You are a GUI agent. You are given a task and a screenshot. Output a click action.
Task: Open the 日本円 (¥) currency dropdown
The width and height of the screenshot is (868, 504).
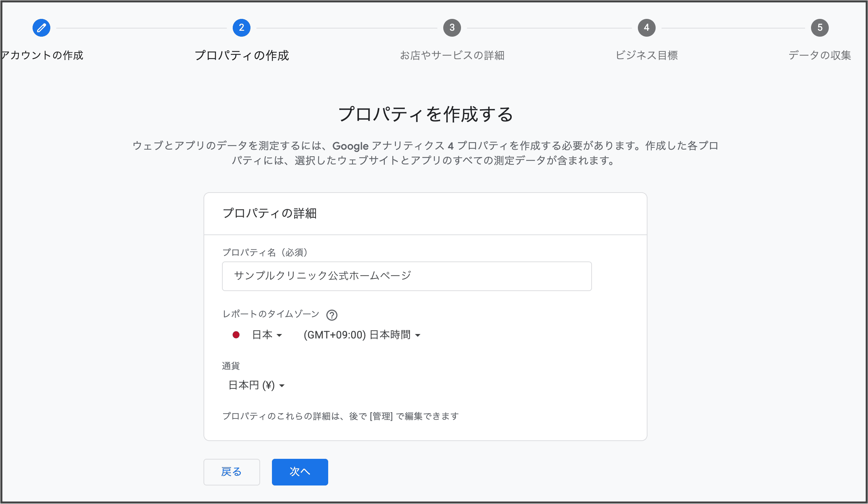pos(256,385)
